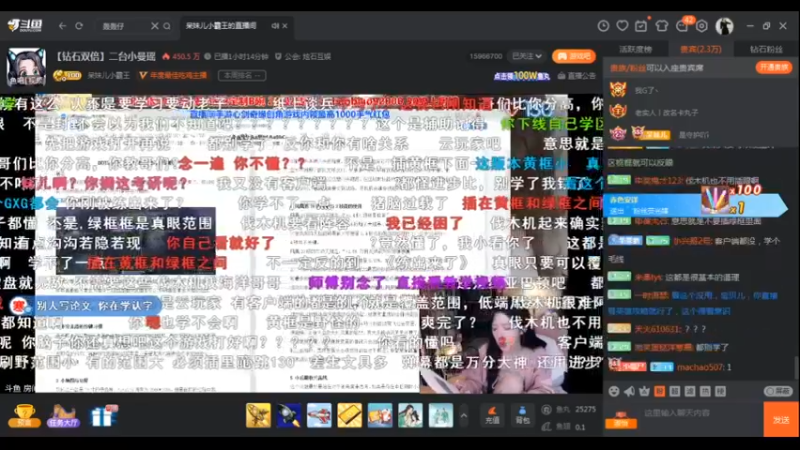The image size is (800, 450).
Task: Send the dark-haired character gift
Action: 410,415
